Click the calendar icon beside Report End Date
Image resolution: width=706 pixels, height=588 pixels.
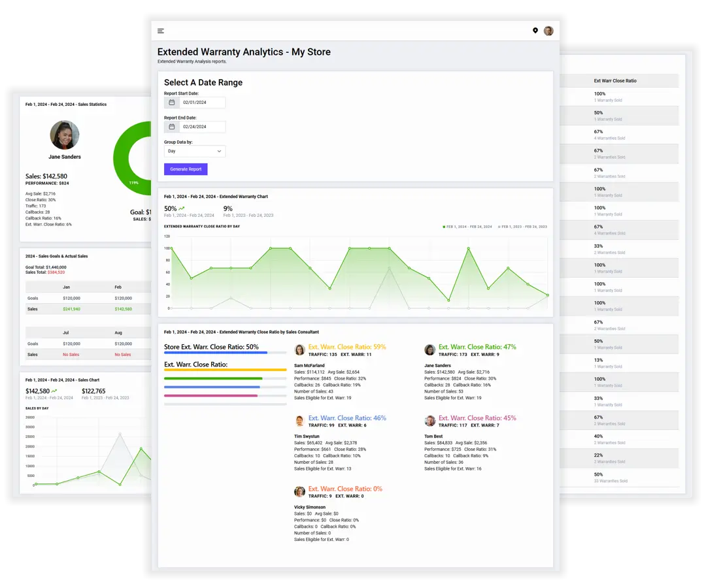pos(172,127)
